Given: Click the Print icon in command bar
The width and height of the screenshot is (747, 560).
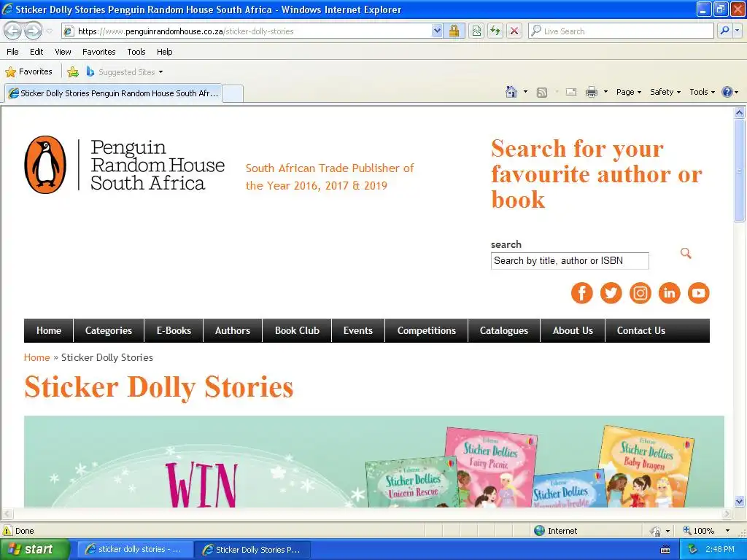Looking at the screenshot, I should coord(591,92).
